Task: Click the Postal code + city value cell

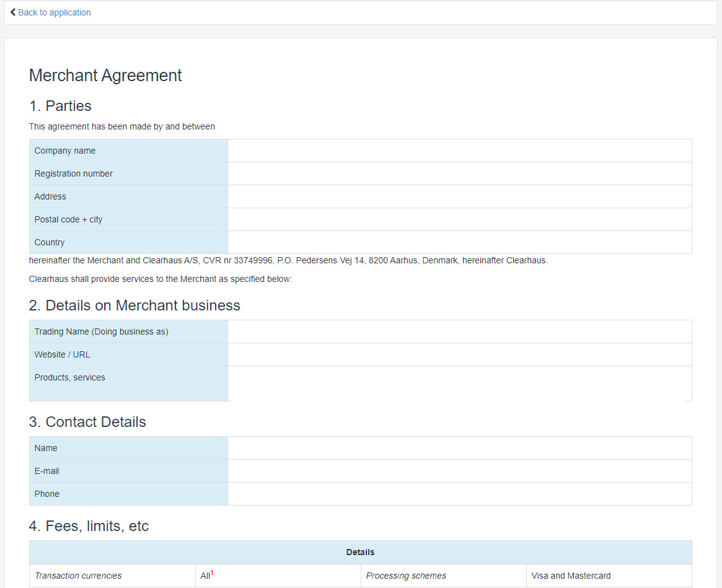Action: [x=459, y=219]
